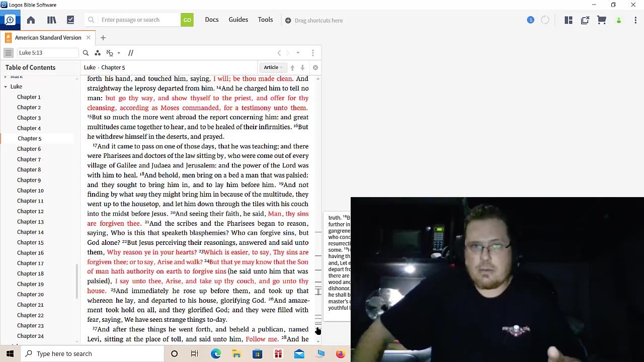Select Chapter 6 in contents
The height and width of the screenshot is (362, 644).
(29, 149)
